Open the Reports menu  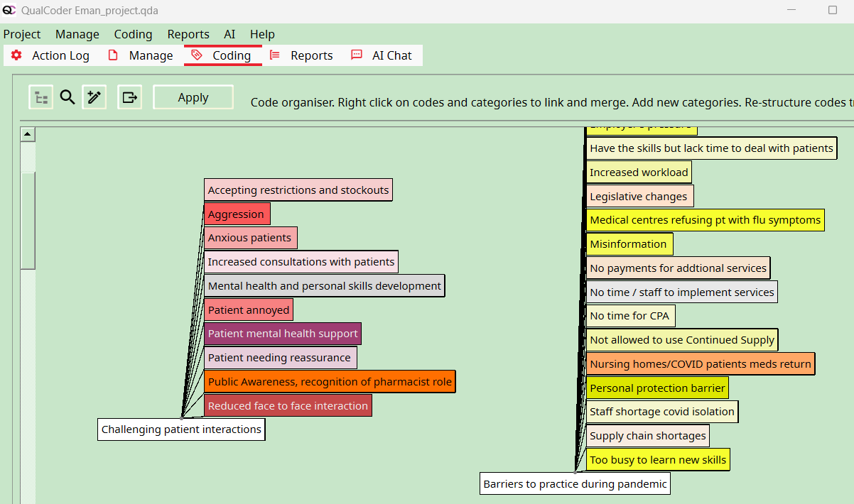click(188, 34)
